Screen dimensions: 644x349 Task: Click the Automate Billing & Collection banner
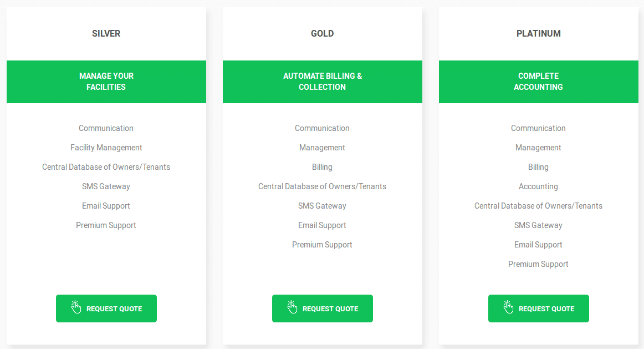323,82
